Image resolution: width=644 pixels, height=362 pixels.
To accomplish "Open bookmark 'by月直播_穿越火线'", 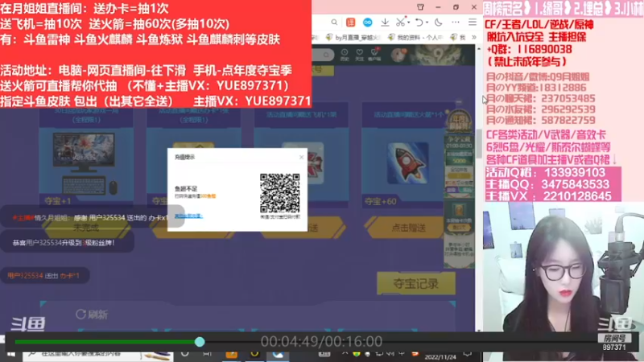I will pos(353,37).
